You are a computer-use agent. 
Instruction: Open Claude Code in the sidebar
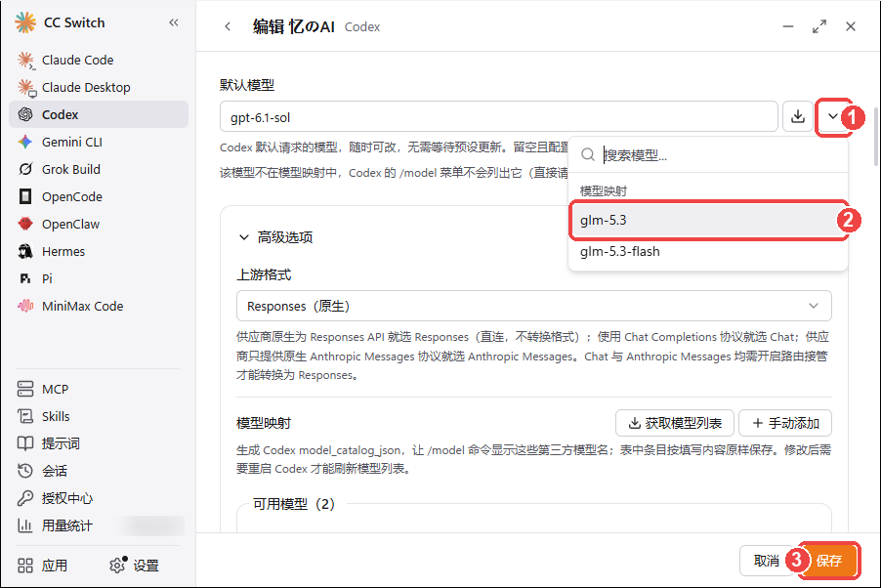click(99, 60)
